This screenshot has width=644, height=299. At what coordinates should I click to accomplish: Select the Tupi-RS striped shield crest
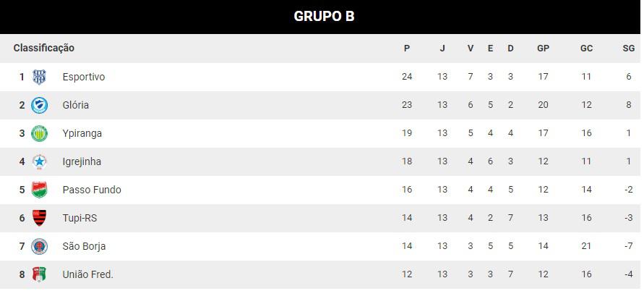click(x=40, y=218)
